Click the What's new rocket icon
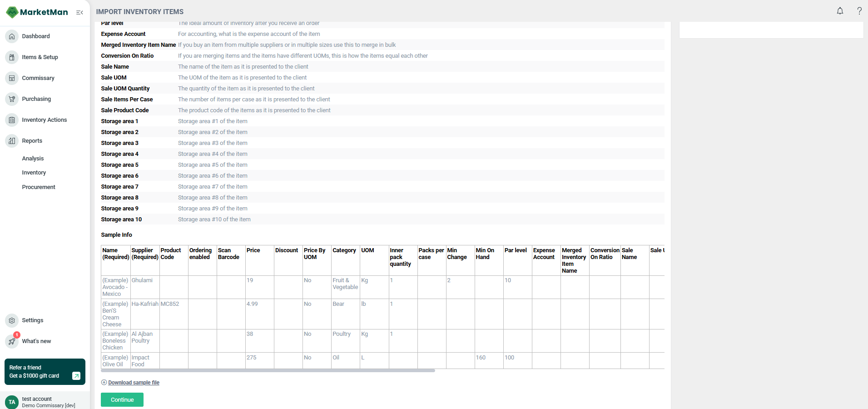The height and width of the screenshot is (409, 868). [11, 341]
